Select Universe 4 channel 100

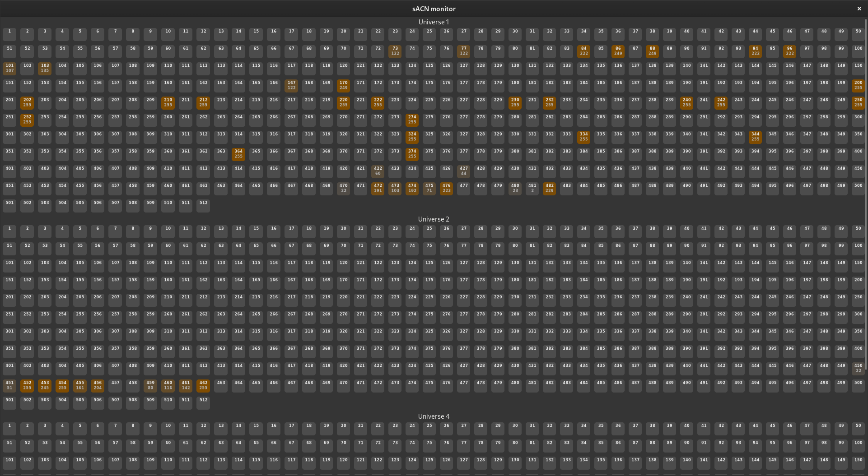click(x=859, y=445)
